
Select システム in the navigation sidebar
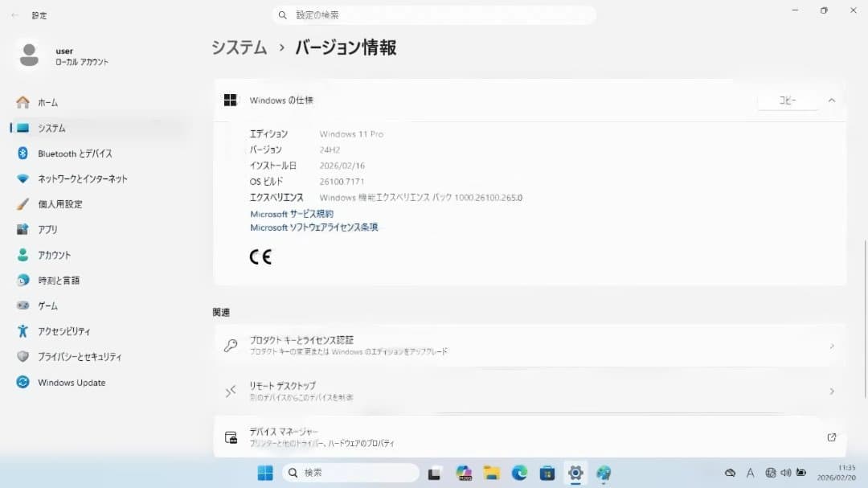tap(56, 128)
